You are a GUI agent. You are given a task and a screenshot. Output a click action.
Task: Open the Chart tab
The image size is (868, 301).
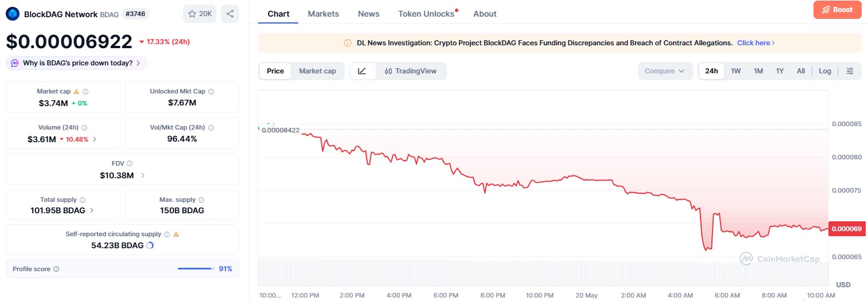[x=278, y=14]
